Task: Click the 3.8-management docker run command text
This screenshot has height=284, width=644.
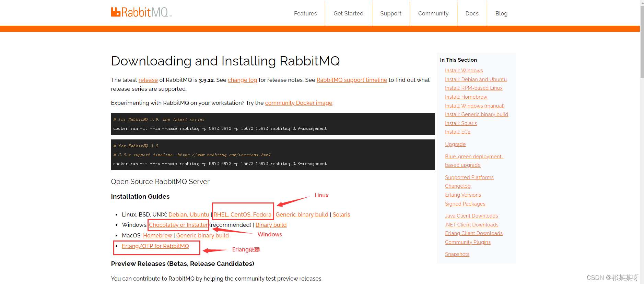Action: [x=220, y=164]
